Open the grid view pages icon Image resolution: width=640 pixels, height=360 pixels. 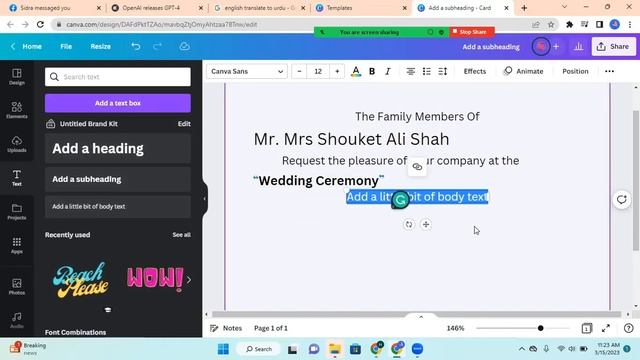point(587,328)
